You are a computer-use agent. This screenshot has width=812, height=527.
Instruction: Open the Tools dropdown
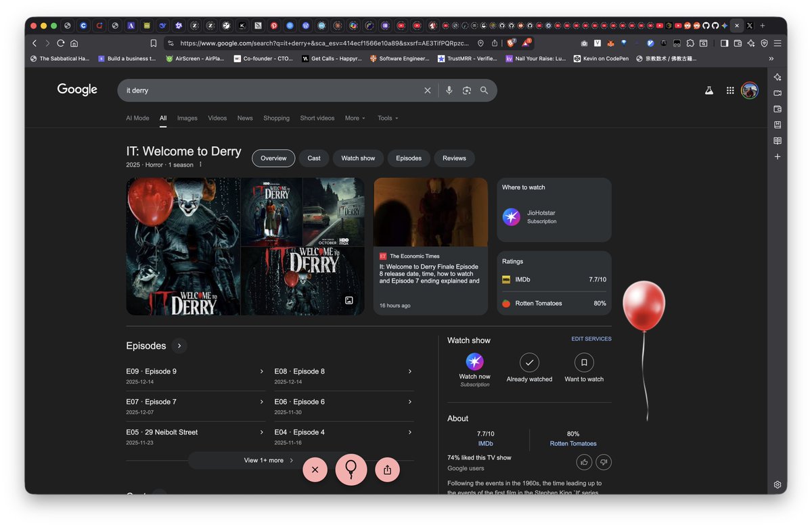388,118
